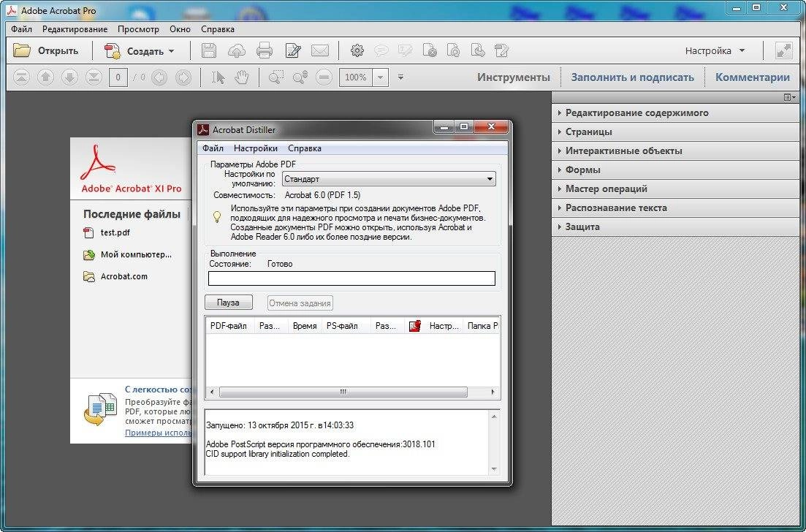Screen dimensions: 806x532
Task: Choose the Select text cursor tool
Action: point(218,77)
